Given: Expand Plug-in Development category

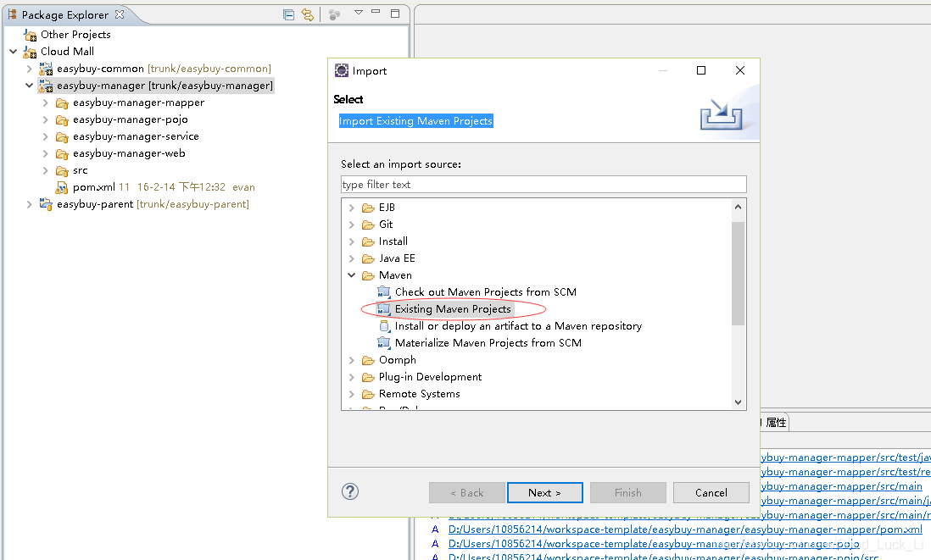Looking at the screenshot, I should point(352,377).
